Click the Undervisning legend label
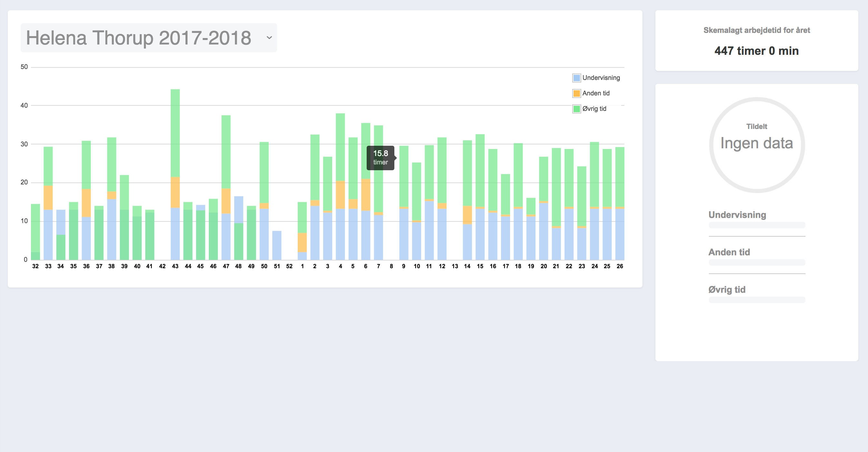Image resolution: width=868 pixels, height=452 pixels. pos(601,78)
